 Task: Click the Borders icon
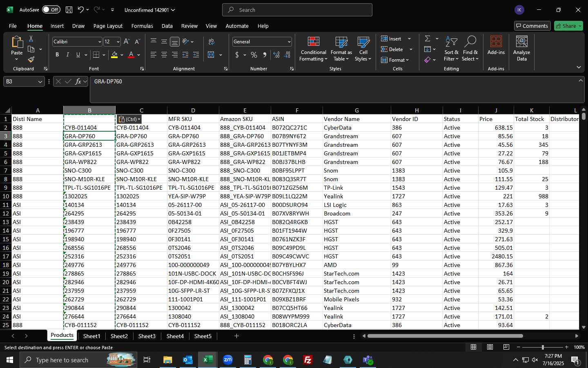(x=96, y=55)
